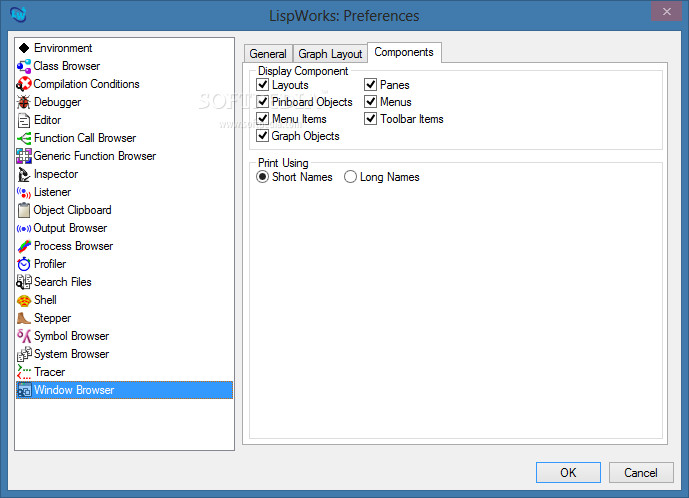This screenshot has height=498, width=689.
Task: Click the LispWorks logo in title bar
Action: tap(18, 15)
